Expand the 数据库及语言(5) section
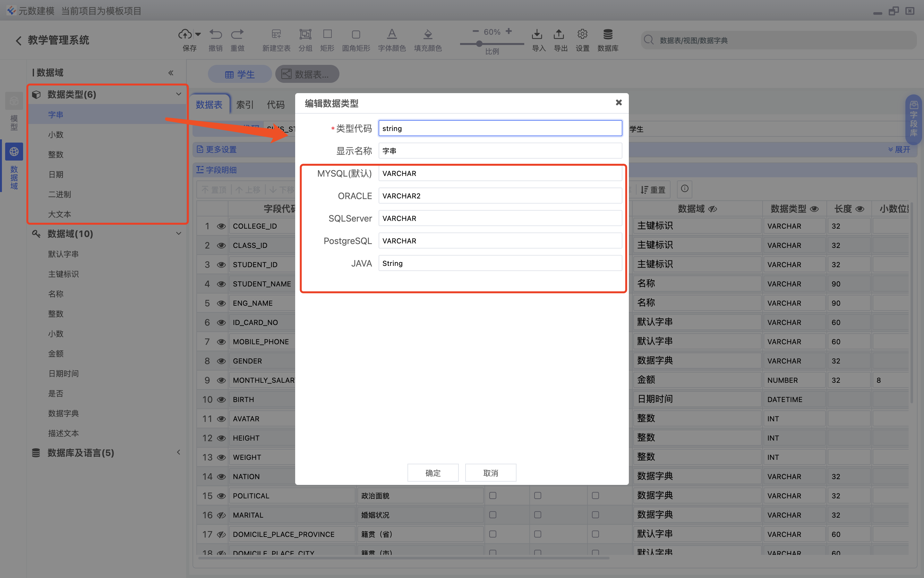This screenshot has width=924, height=578. point(178,452)
